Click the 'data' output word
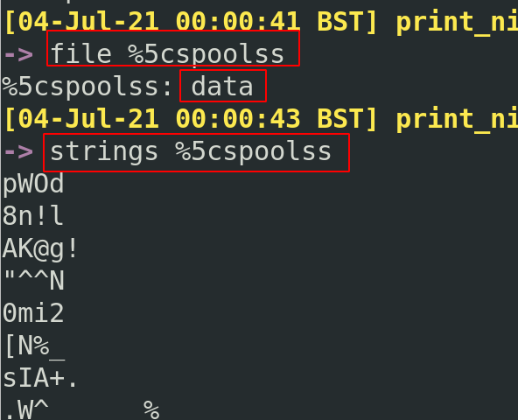The image size is (518, 420). click(x=222, y=87)
